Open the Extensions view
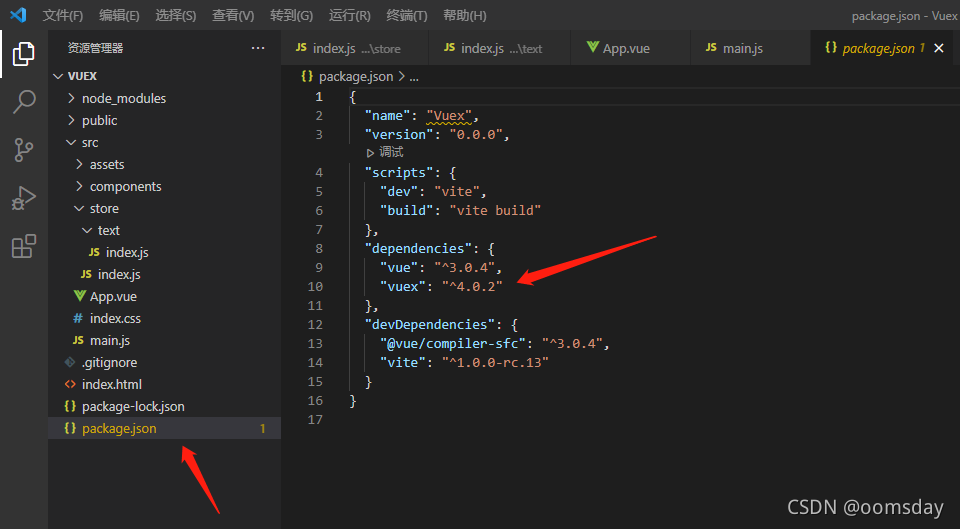Screen dimensions: 960x529 point(23,246)
